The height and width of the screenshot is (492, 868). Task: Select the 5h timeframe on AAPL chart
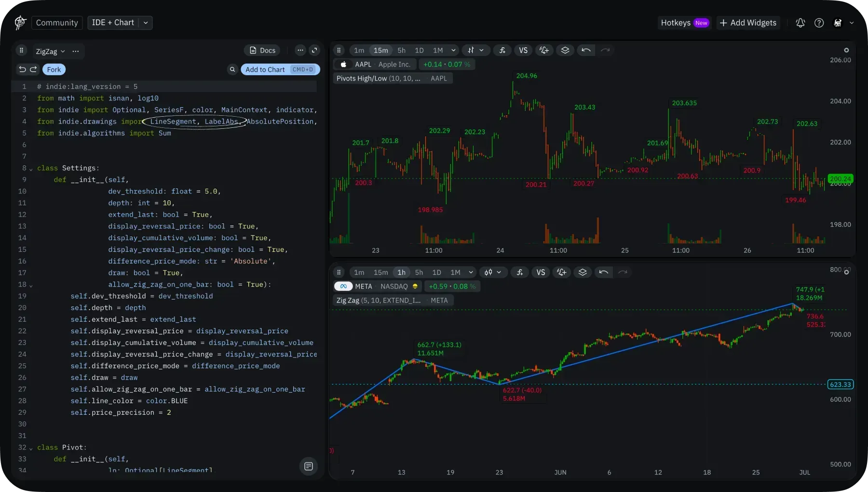401,50
